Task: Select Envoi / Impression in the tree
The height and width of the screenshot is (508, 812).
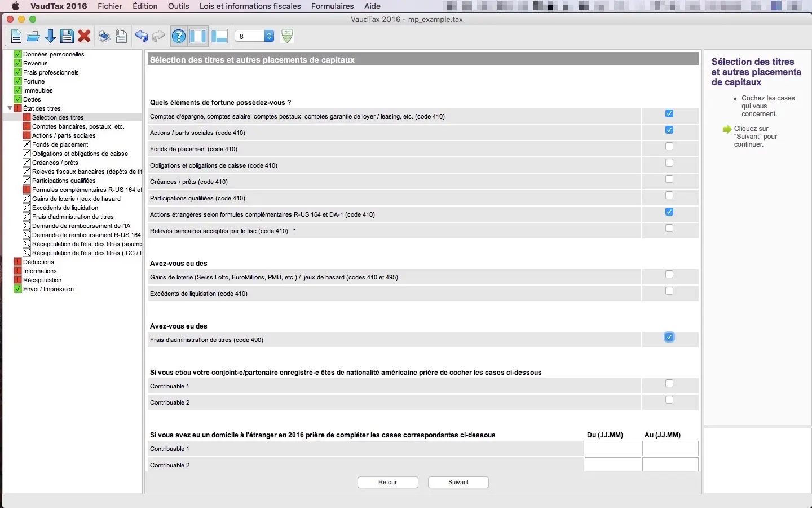Action: (x=48, y=289)
